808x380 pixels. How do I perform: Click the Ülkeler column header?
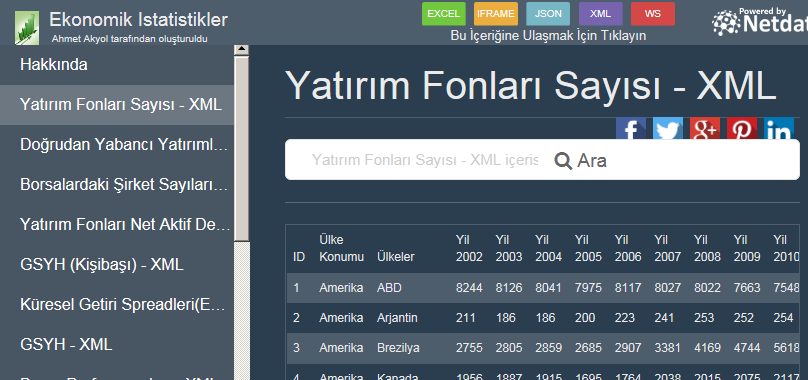pos(396,257)
